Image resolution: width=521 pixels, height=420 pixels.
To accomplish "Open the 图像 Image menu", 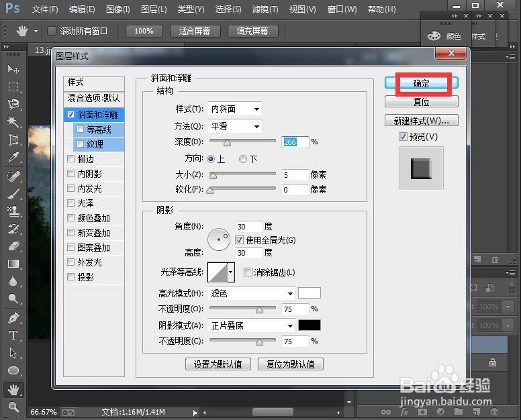I will (x=117, y=9).
